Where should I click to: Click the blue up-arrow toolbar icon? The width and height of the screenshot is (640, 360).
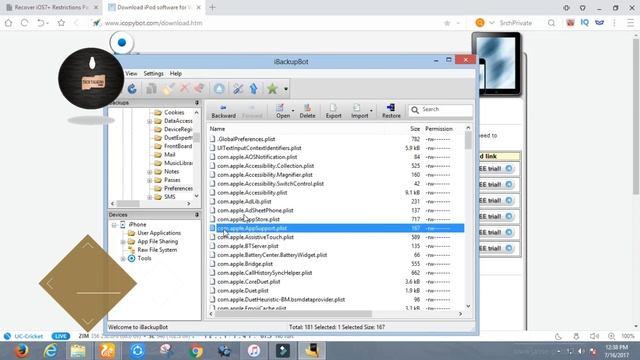[x=253, y=89]
